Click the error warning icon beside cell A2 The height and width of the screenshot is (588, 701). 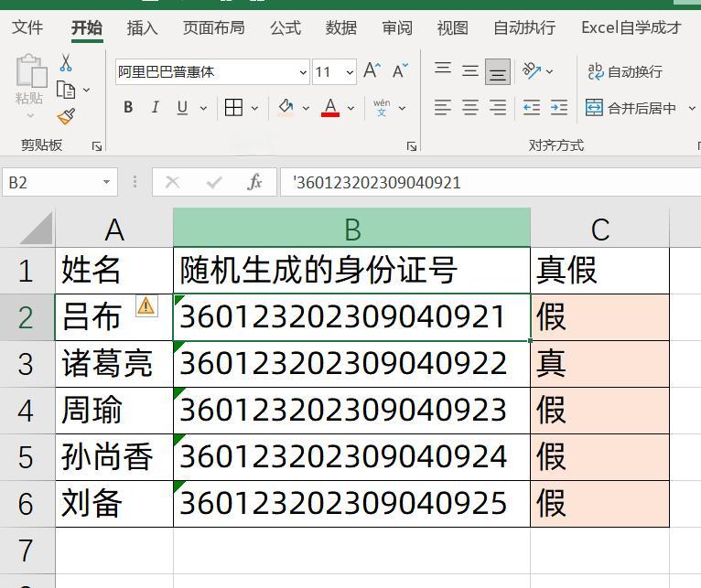(146, 306)
